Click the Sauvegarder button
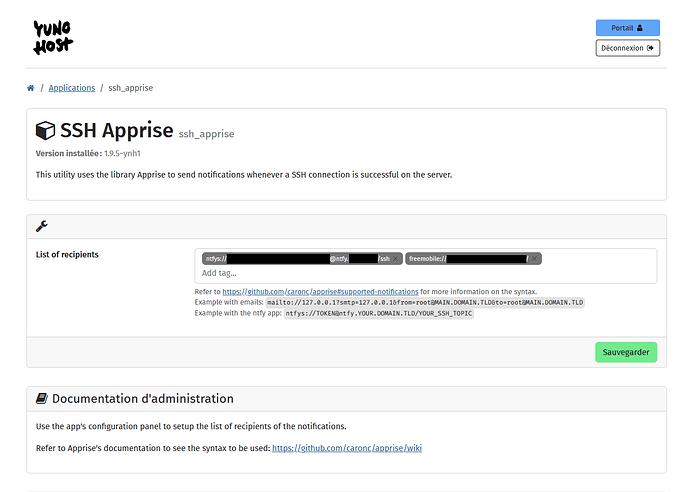 (x=626, y=352)
